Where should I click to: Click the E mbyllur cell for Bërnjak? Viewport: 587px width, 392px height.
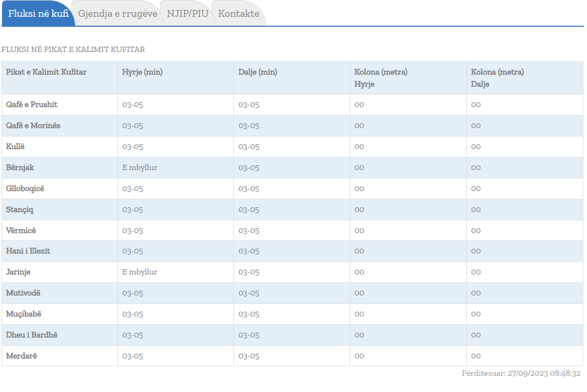tap(140, 167)
